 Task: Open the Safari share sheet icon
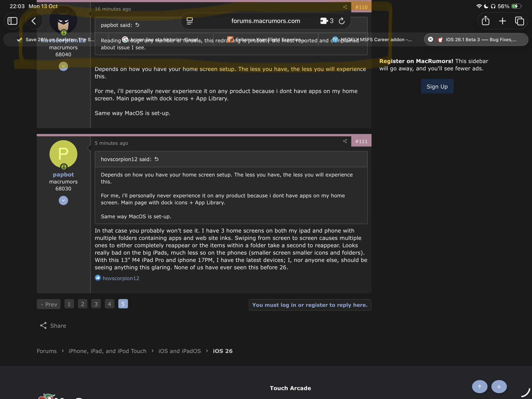(x=485, y=21)
